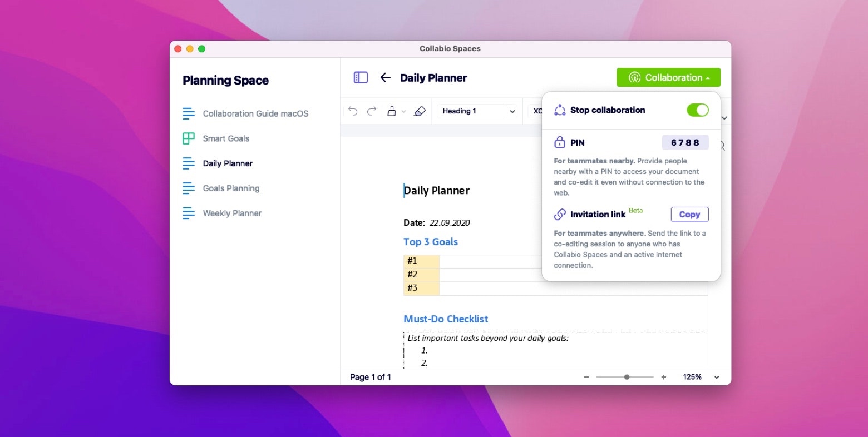The image size is (868, 437).
Task: Click the Planning Space title
Action: [225, 81]
